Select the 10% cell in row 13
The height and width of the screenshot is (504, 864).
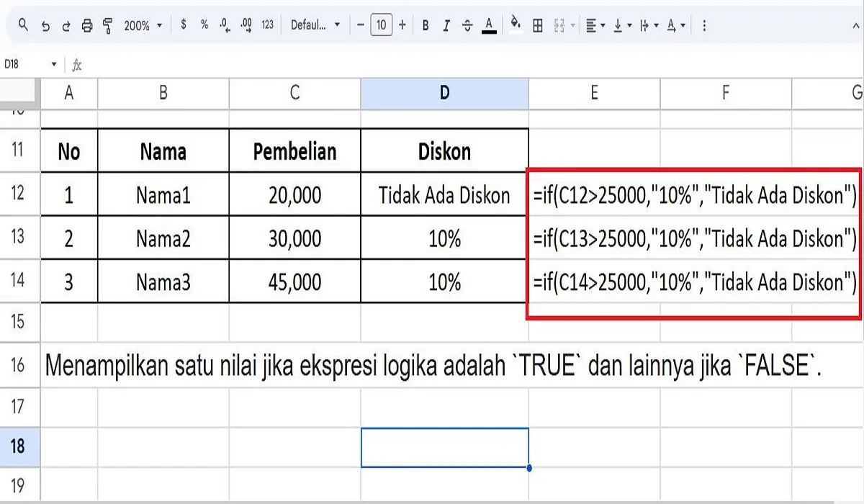pos(444,238)
